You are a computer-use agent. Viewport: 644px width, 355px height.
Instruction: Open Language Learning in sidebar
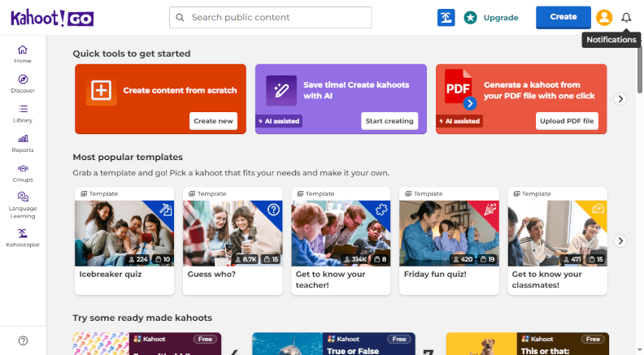[x=23, y=205]
